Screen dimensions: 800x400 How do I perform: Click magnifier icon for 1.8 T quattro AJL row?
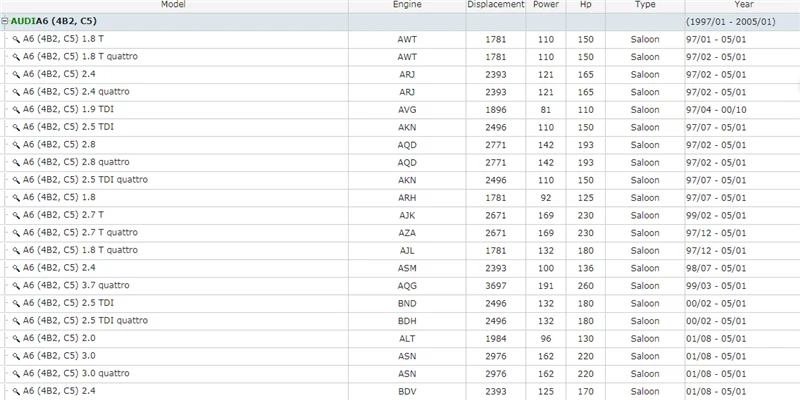coord(16,251)
